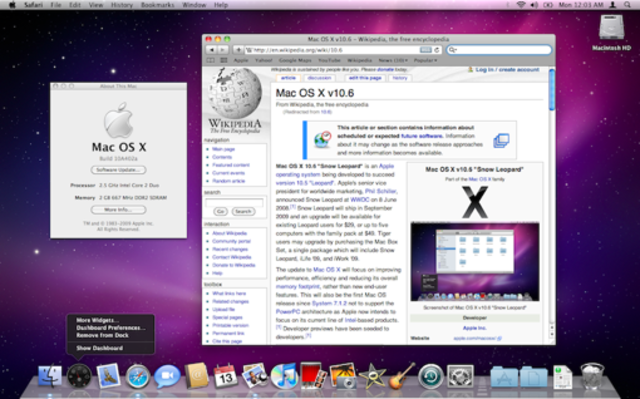Open the document file in the Dock
Screen dimensions: 640x399
point(562,377)
